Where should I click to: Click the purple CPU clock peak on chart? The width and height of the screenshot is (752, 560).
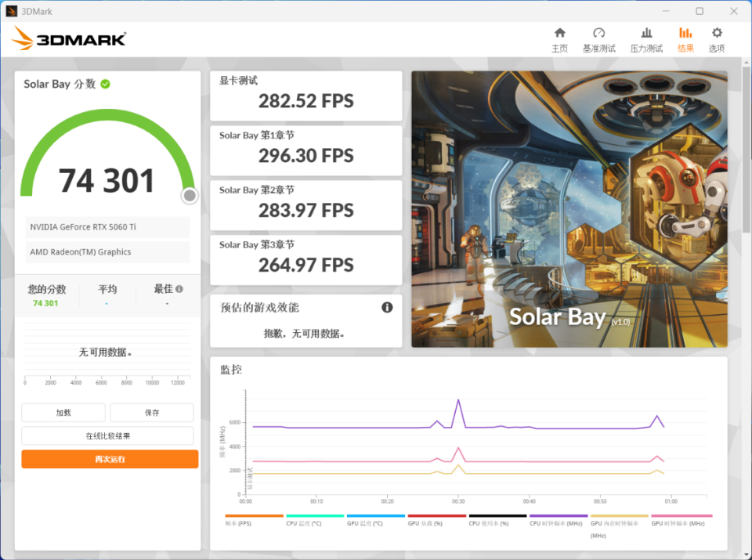[x=458, y=400]
